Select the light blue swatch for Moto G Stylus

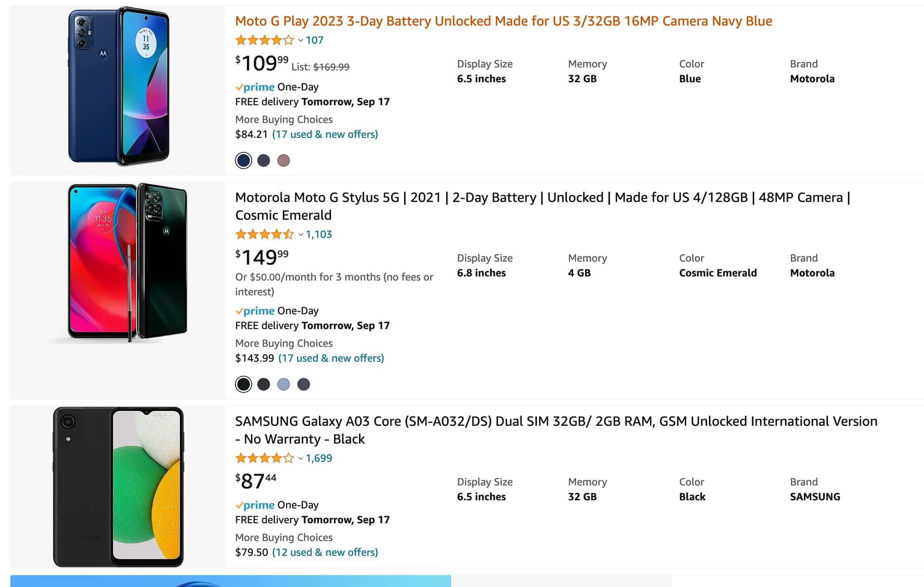[283, 384]
